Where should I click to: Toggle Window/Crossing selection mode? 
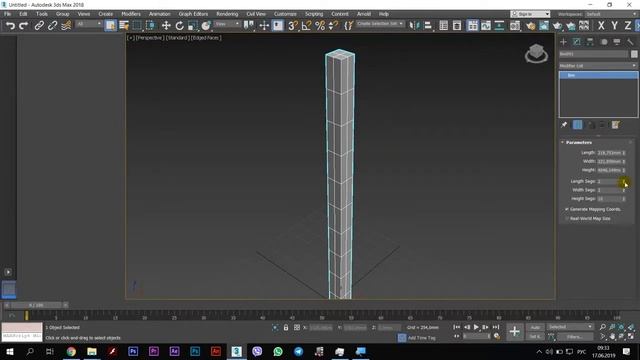pos(151,26)
